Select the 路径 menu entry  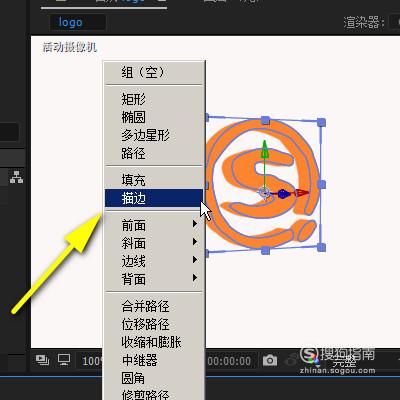coord(154,153)
